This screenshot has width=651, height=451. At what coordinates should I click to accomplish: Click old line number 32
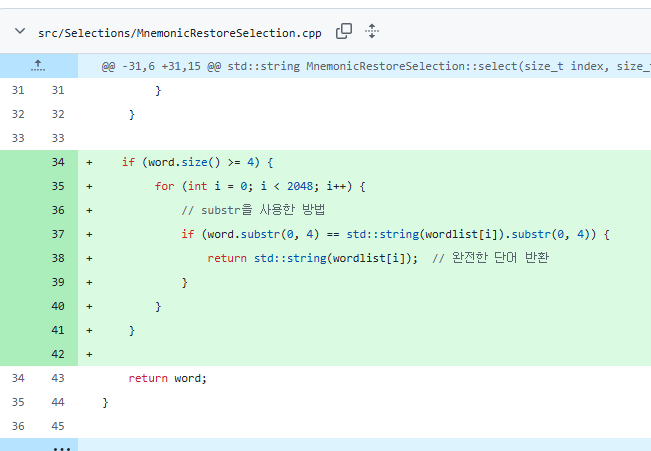(x=18, y=114)
